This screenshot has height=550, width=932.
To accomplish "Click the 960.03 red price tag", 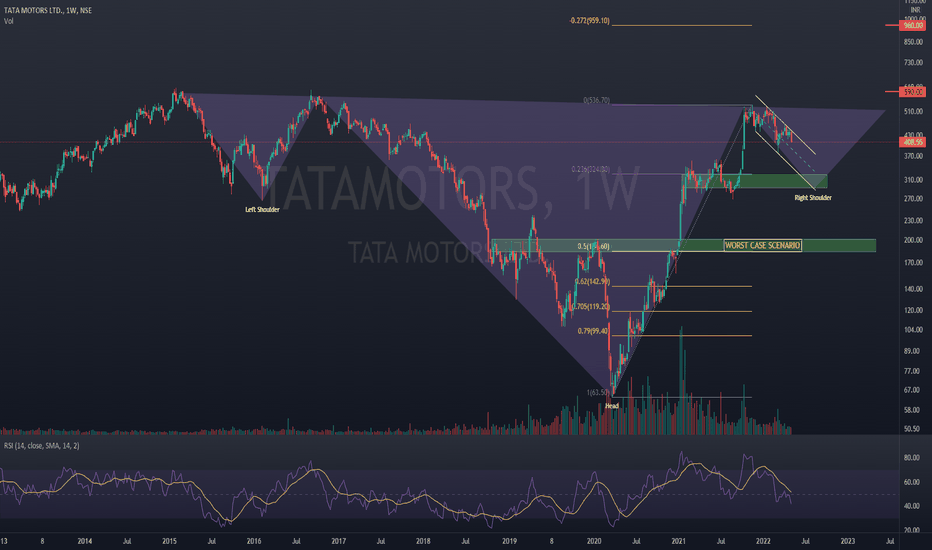I will point(913,26).
